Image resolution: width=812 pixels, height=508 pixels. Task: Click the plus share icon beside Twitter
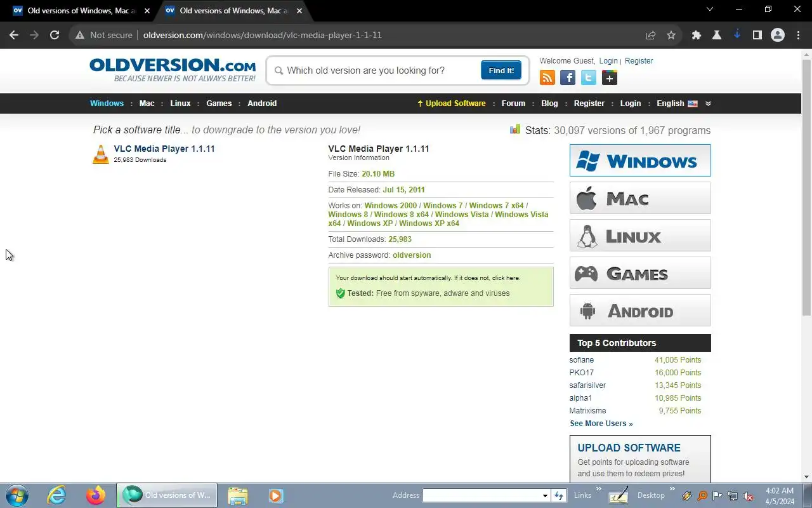pos(610,77)
